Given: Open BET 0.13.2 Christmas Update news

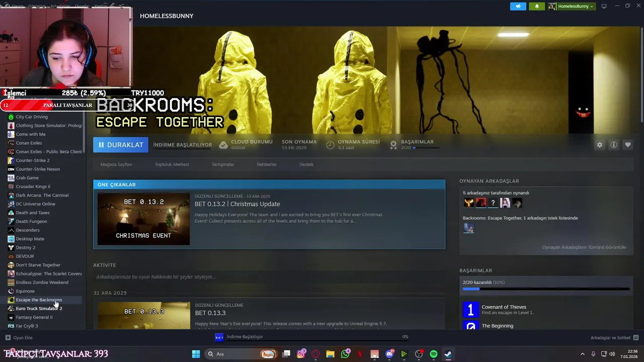Looking at the screenshot, I should [237, 204].
